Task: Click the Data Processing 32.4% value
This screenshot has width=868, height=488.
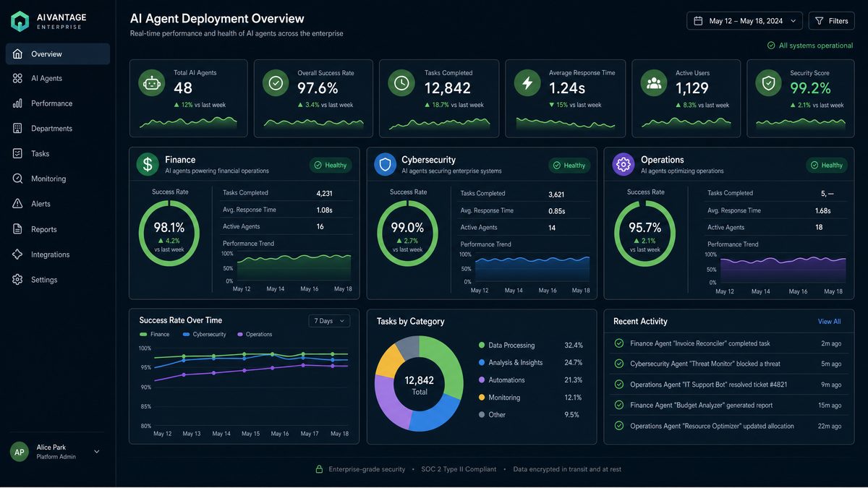Action: pos(574,346)
